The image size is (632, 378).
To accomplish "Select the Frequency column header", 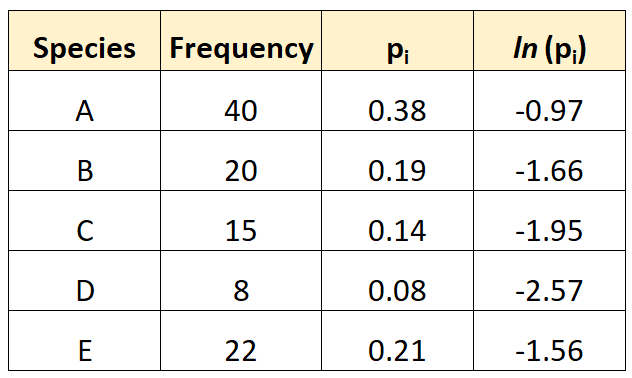I will (x=241, y=41).
